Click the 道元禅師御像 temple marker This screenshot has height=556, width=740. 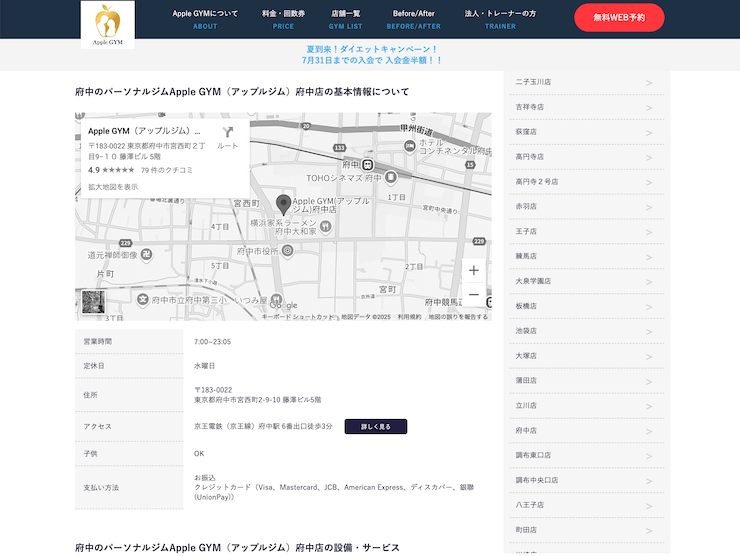tap(147, 255)
